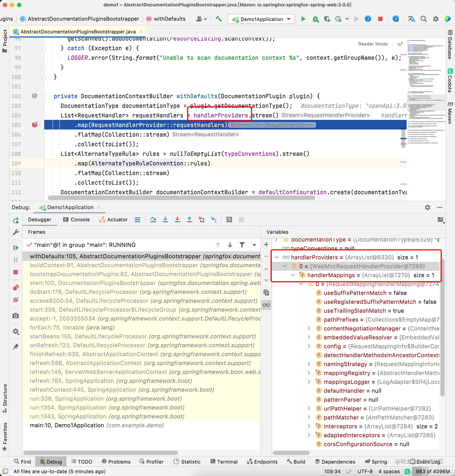Switch to Console tab
Screen dimensions: 455x476
(x=76, y=219)
